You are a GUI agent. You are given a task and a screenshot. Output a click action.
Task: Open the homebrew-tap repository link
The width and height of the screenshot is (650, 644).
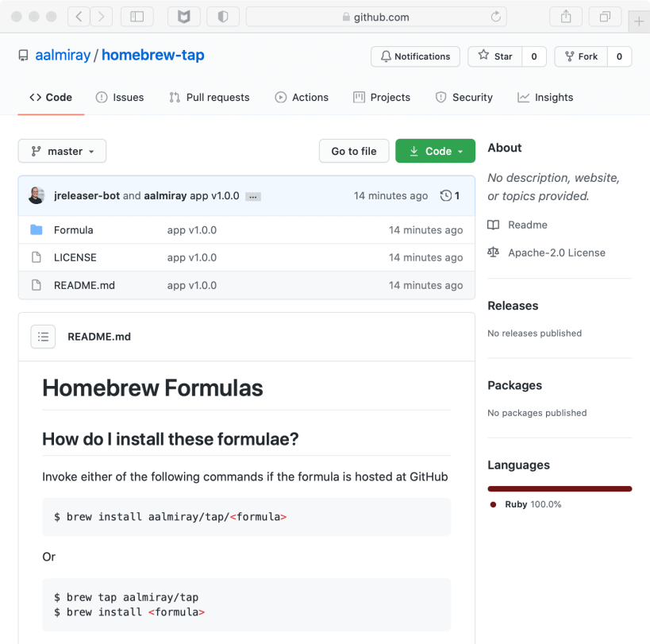[153, 55]
